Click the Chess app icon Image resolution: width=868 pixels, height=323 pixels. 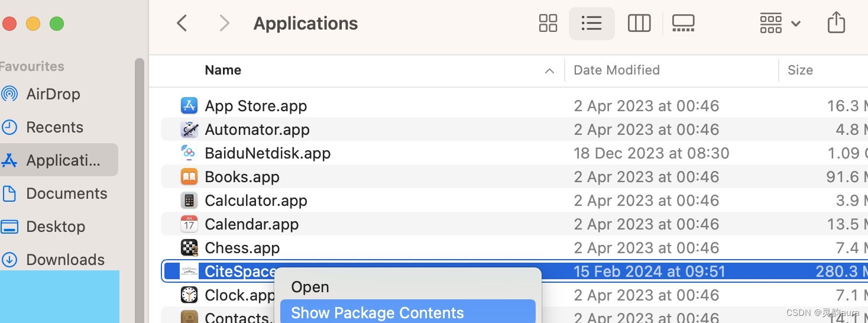[189, 248]
